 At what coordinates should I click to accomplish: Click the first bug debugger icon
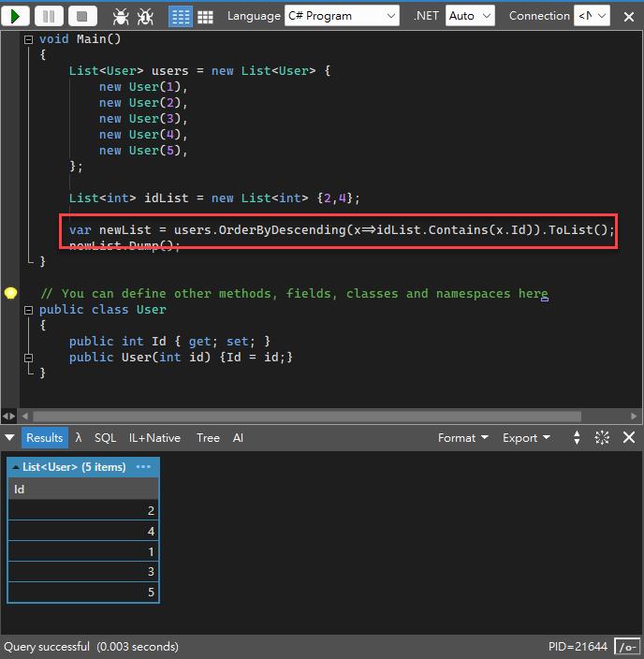click(121, 16)
